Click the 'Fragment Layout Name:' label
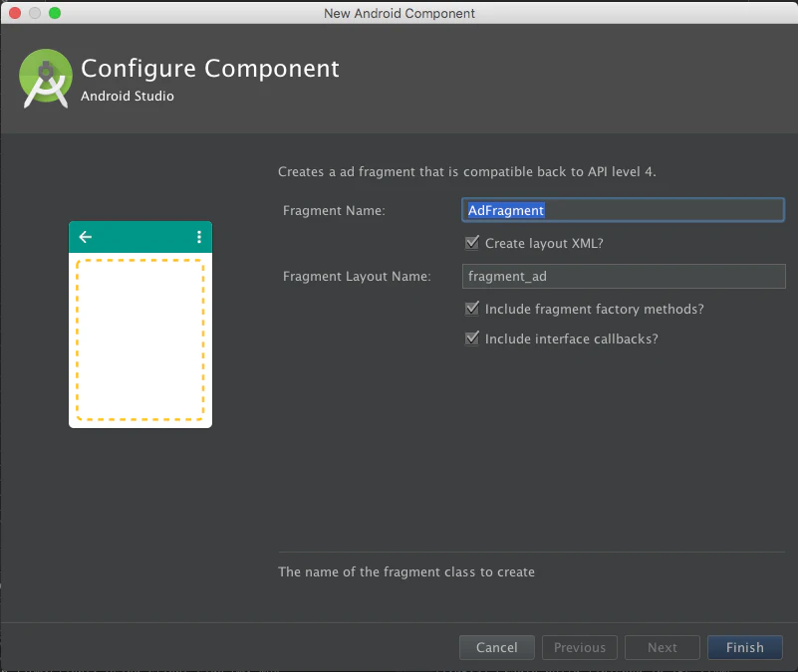Screen dimensions: 798x672 [x=357, y=276]
